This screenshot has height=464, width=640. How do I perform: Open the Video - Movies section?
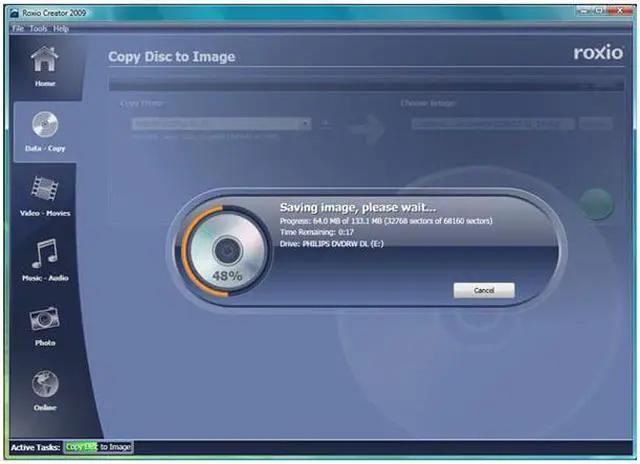click(45, 196)
